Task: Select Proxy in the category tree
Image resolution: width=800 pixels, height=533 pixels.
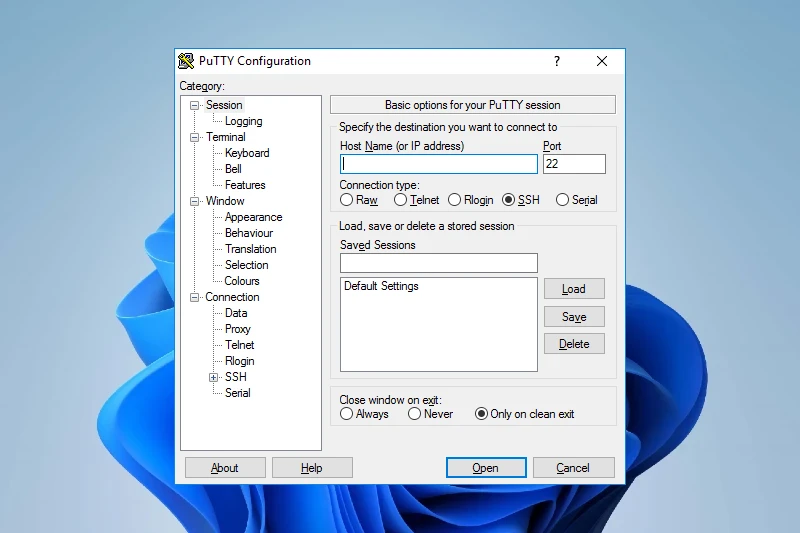Action: tap(237, 329)
